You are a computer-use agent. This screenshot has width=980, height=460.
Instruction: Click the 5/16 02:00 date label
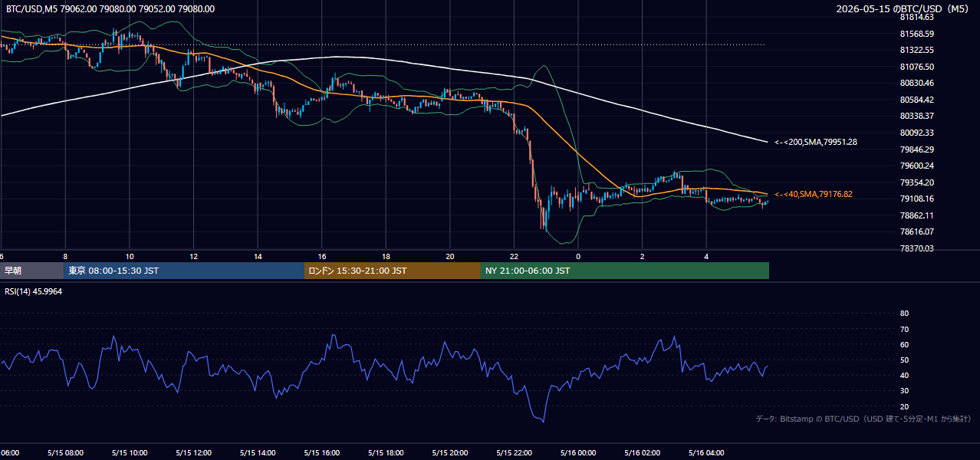tap(643, 453)
